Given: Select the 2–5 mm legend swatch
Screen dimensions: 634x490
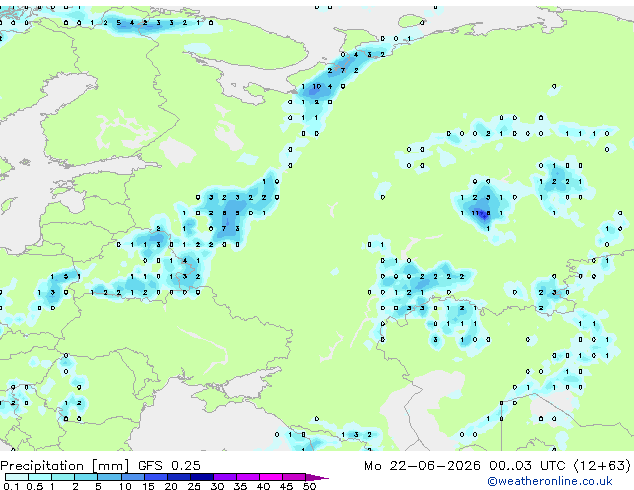Looking at the screenshot, I should (87, 477).
